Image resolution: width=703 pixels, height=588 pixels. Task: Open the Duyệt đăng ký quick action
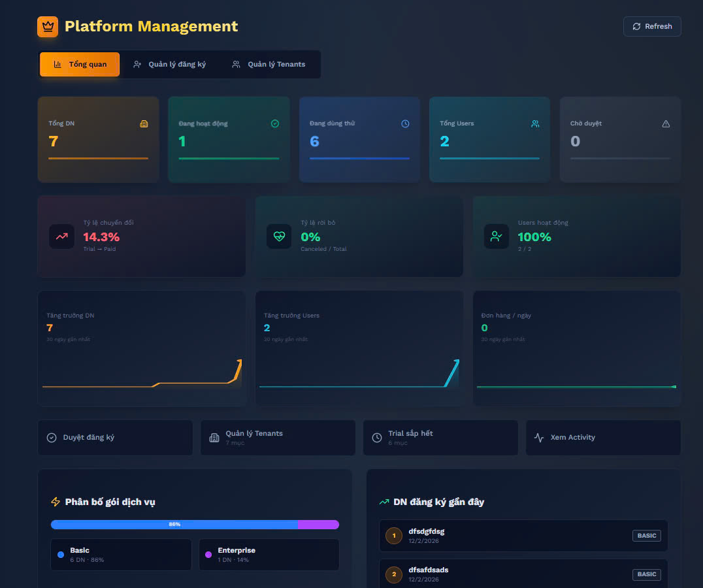pos(115,438)
